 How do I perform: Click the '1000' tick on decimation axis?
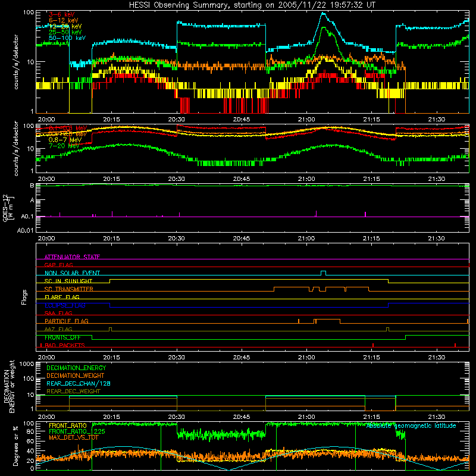27,364
